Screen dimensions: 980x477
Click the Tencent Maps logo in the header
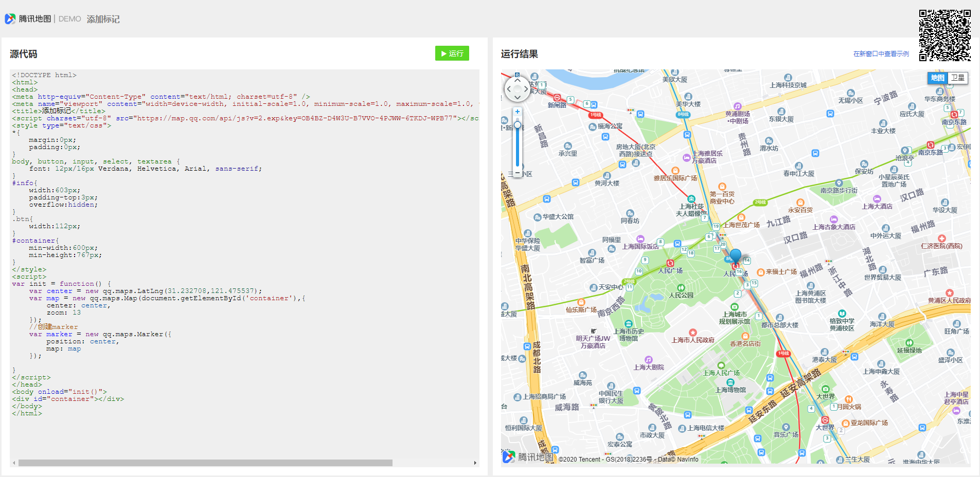coord(28,19)
